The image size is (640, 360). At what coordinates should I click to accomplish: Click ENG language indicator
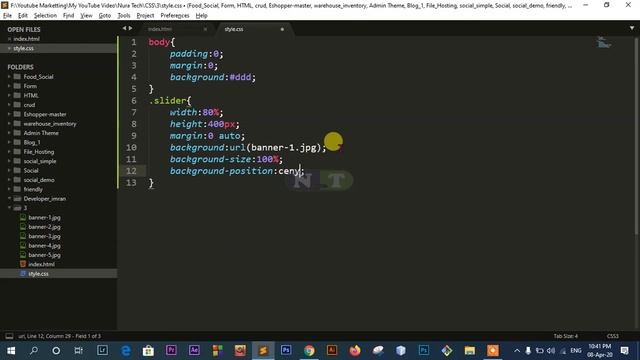click(x=576, y=351)
